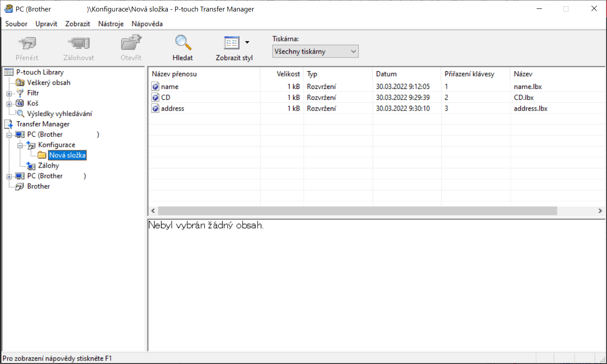Click the Nová složka yellow folder icon
607x364 pixels.
[42, 155]
